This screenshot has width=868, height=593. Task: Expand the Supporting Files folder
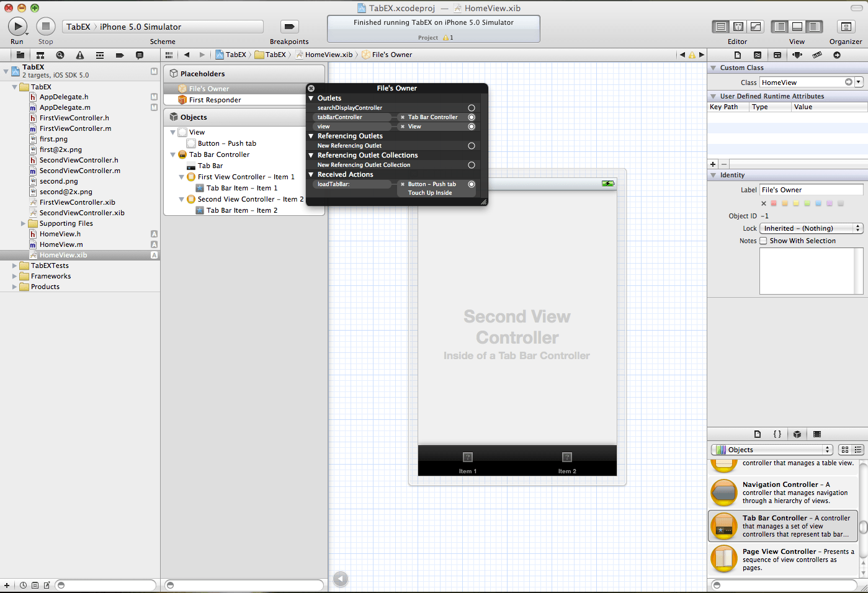point(24,223)
